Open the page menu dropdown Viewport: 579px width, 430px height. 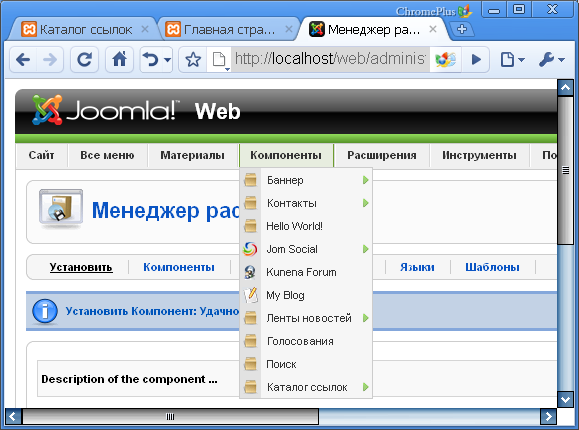(x=512, y=59)
